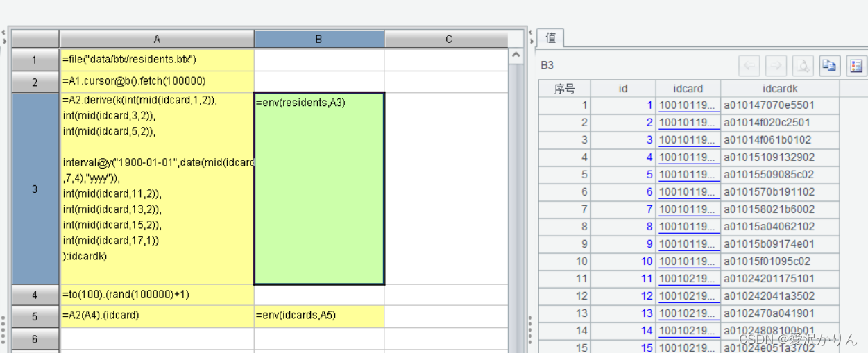Click cell A3 with A2.derive formula
This screenshot has width=868, height=353.
(x=157, y=189)
